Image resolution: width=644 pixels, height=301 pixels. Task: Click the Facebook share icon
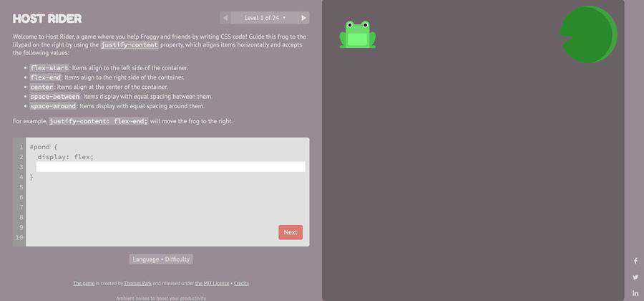(x=635, y=261)
